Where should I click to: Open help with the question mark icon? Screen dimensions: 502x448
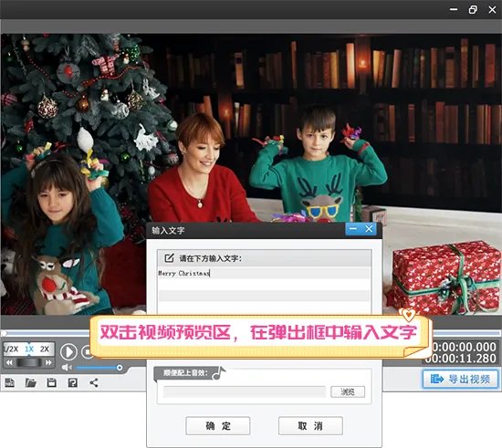73,382
